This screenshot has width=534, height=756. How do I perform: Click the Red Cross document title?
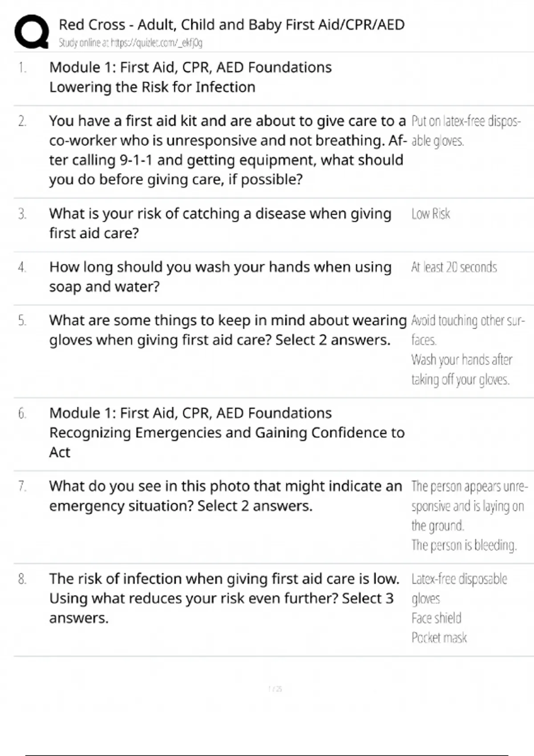coord(231,24)
